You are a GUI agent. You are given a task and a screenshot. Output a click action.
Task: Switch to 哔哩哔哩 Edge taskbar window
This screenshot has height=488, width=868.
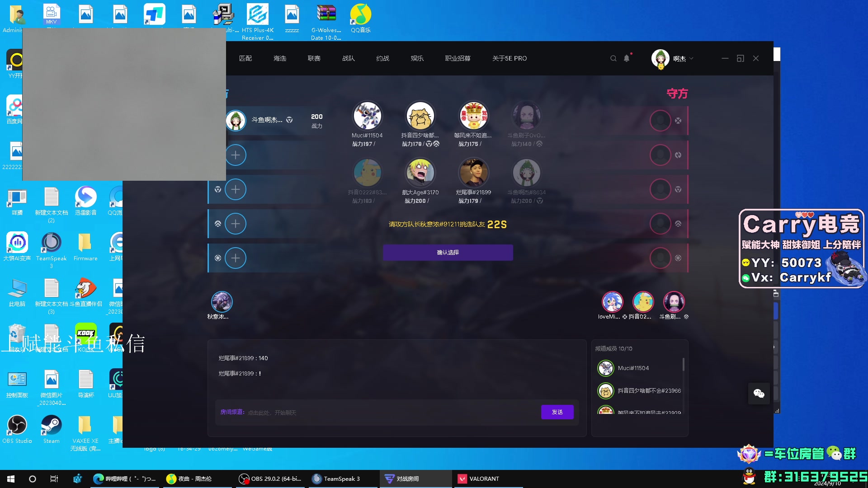(124, 479)
